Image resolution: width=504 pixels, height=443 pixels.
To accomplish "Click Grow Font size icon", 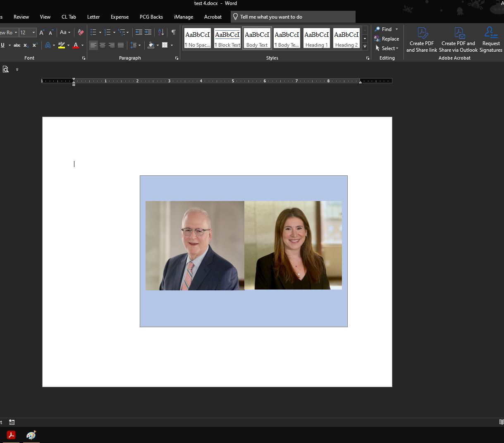I will click(x=42, y=32).
